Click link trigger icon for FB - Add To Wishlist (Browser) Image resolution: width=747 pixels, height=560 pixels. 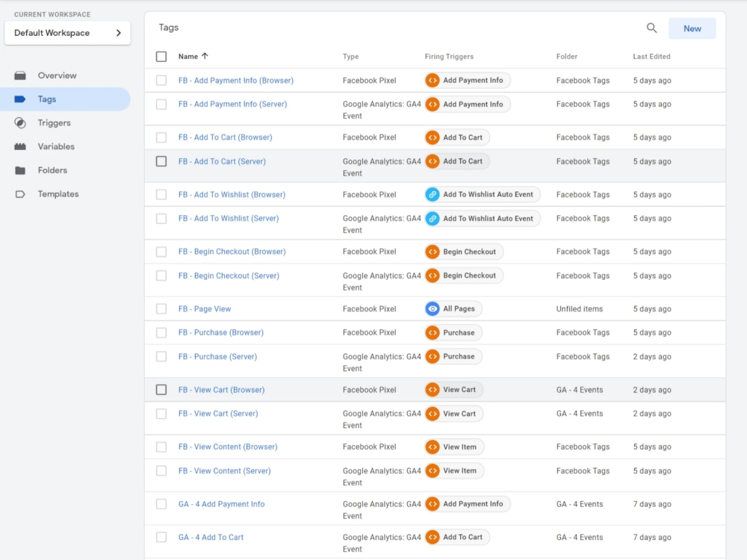coord(433,195)
